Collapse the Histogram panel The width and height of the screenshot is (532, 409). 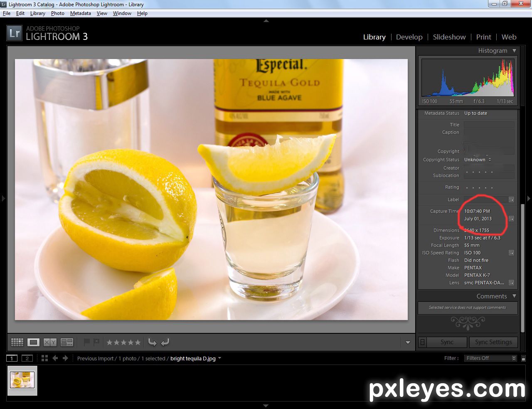pyautogui.click(x=514, y=51)
